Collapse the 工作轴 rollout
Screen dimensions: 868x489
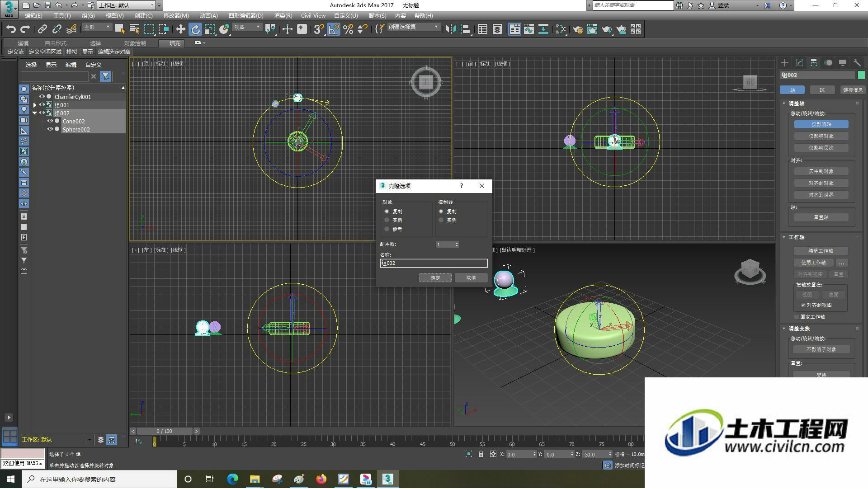784,237
